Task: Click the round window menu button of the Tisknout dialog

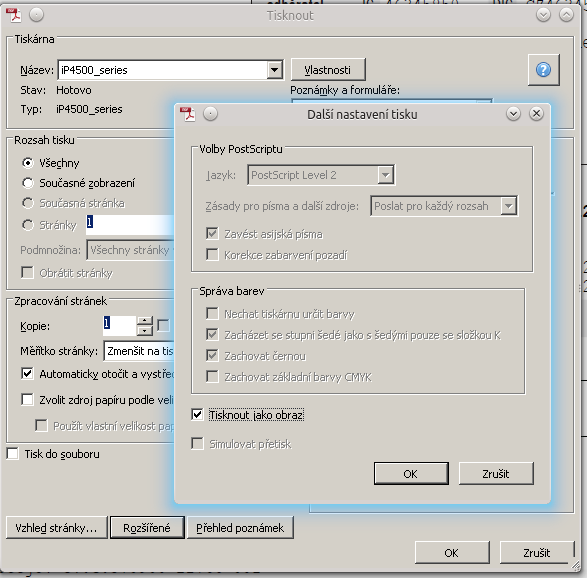Action: click(x=37, y=15)
